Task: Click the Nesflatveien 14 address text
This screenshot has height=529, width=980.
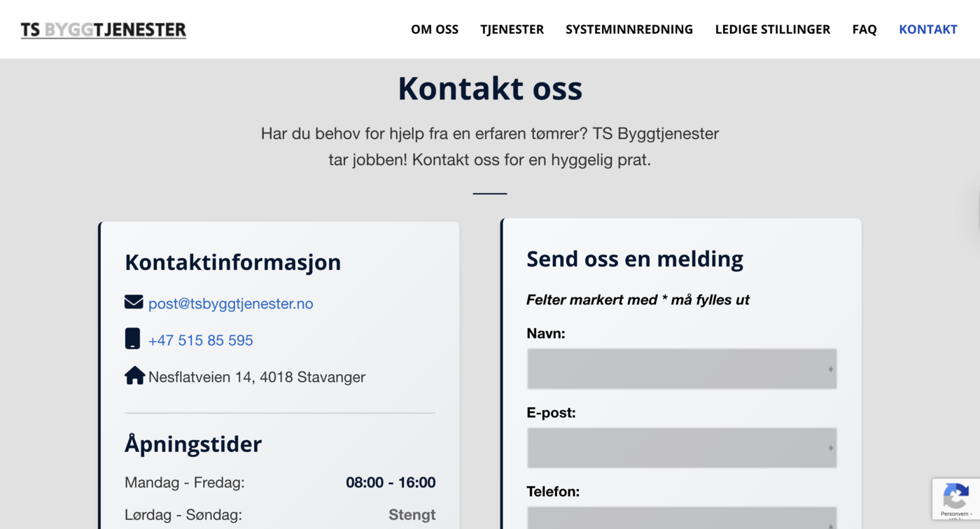Action: [256, 377]
